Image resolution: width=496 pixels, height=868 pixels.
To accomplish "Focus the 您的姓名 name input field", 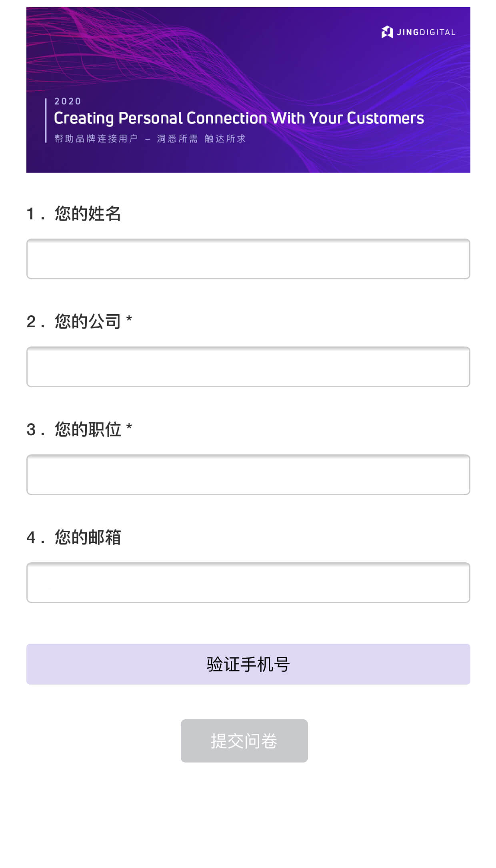I will (x=248, y=259).
